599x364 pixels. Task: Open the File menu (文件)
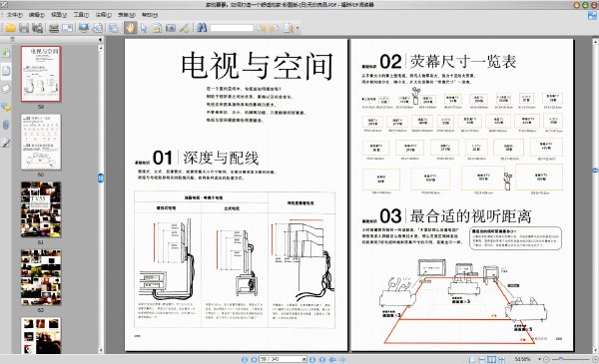pyautogui.click(x=14, y=15)
